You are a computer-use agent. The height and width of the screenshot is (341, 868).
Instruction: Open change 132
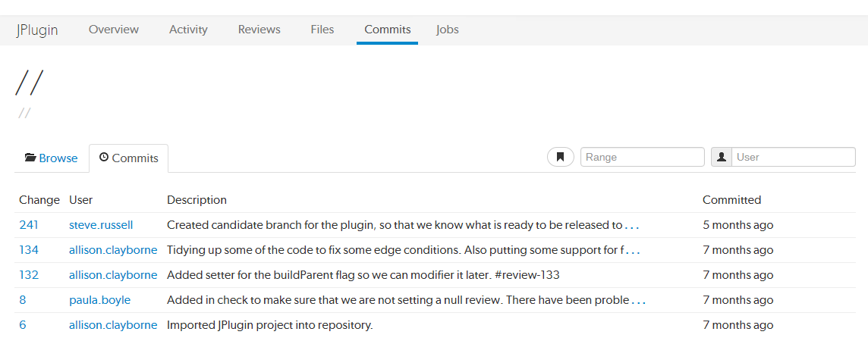29,274
